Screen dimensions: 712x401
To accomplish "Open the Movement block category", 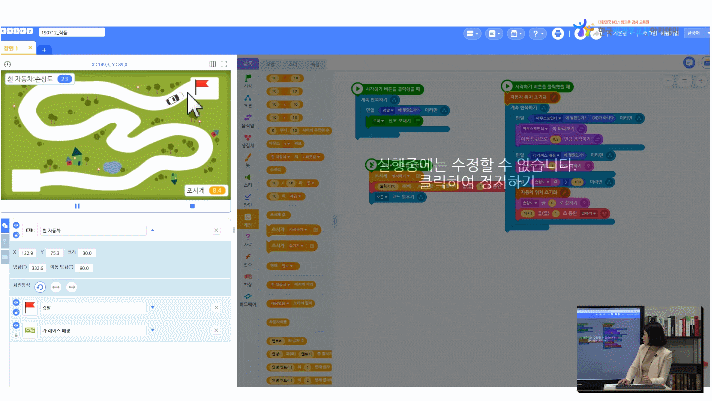I will [x=248, y=121].
